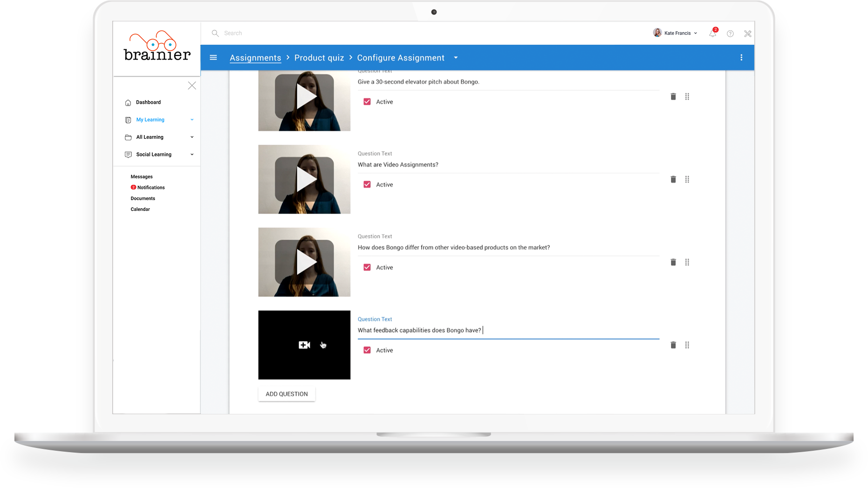Click the All Learning folder icon
Screen dimensions: 868x488
tap(128, 137)
